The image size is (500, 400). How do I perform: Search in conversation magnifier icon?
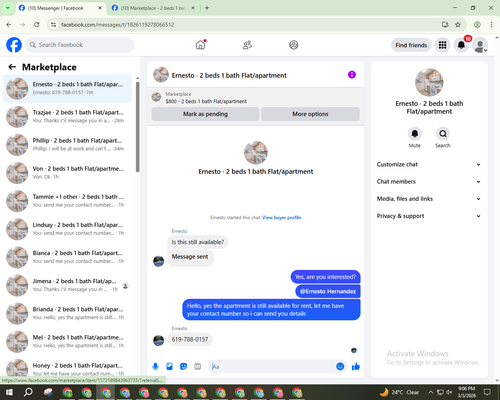(x=443, y=134)
